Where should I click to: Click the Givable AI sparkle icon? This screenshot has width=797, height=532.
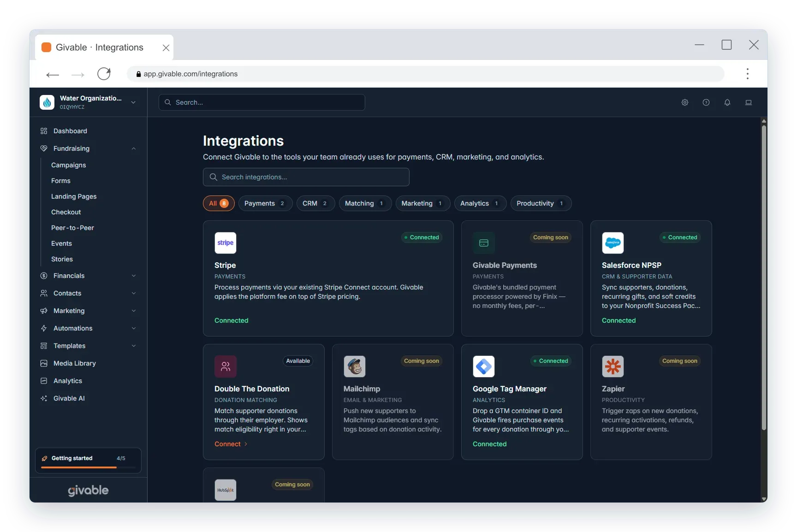pyautogui.click(x=44, y=398)
